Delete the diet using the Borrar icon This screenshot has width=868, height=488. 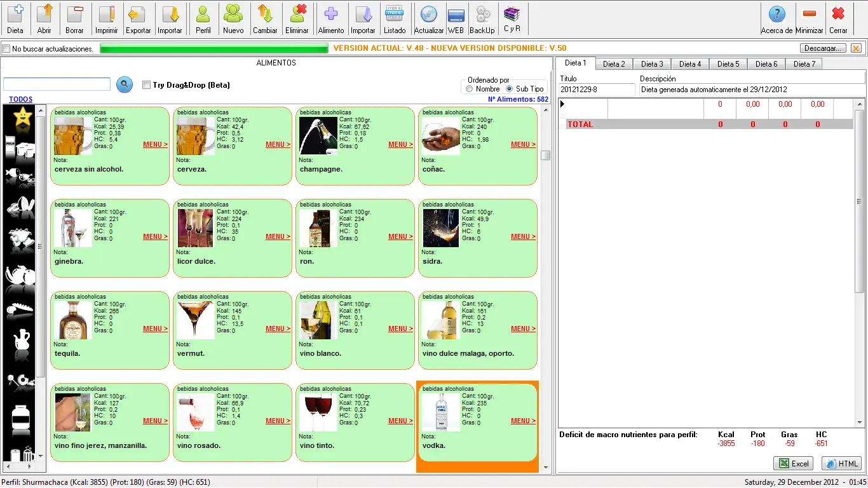[x=75, y=19]
